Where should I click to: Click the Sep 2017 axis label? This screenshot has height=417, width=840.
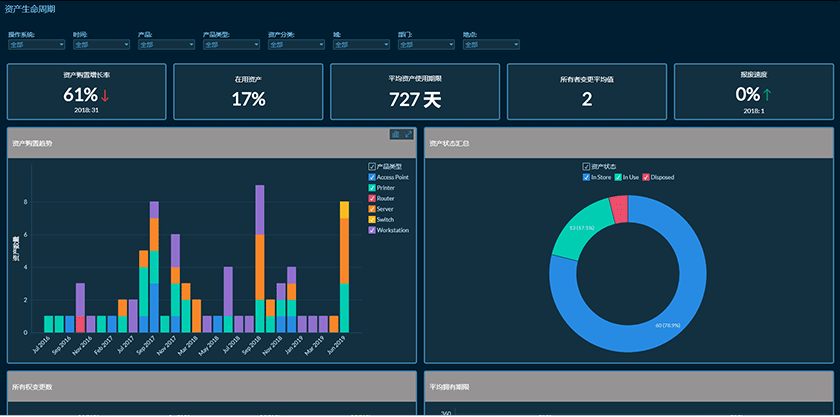[147, 344]
